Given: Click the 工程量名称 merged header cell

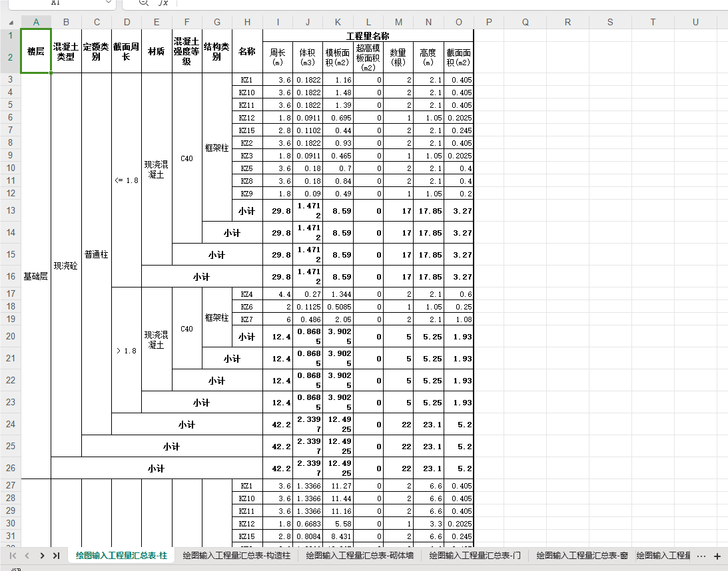Looking at the screenshot, I should [x=368, y=36].
